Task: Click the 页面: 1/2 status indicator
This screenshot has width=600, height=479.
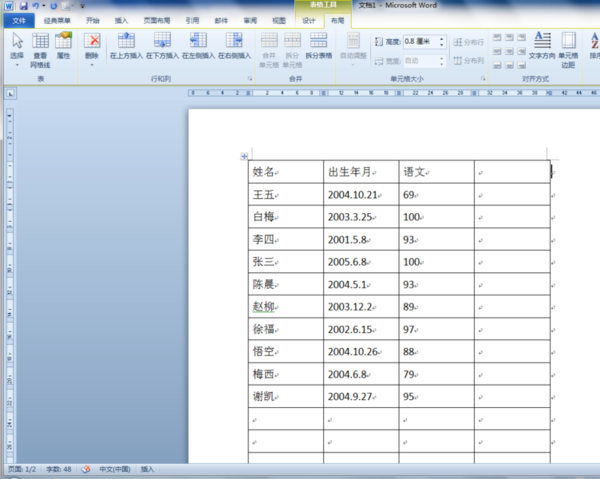Action: click(x=22, y=469)
